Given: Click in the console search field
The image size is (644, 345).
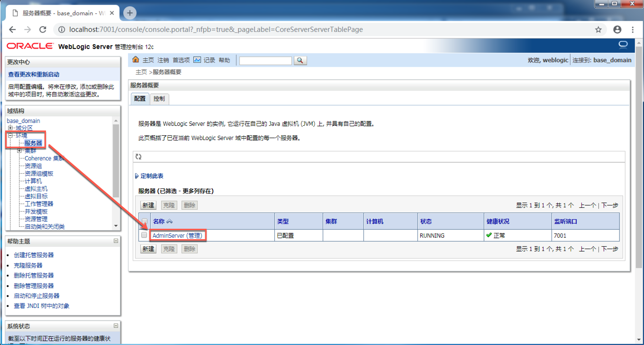Looking at the screenshot, I should click(x=265, y=60).
